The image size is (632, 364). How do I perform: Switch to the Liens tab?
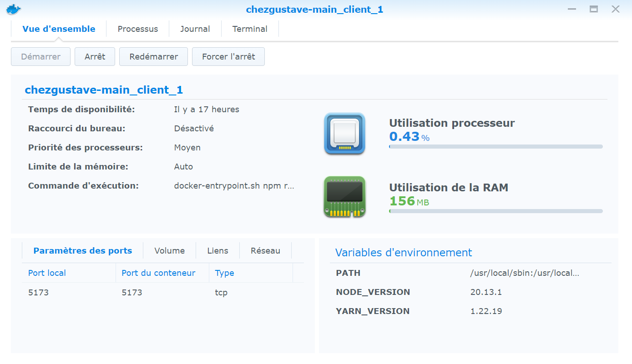pos(217,251)
